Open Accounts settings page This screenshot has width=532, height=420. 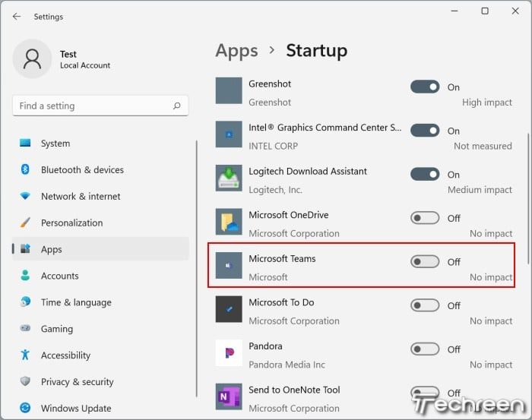coord(100,276)
